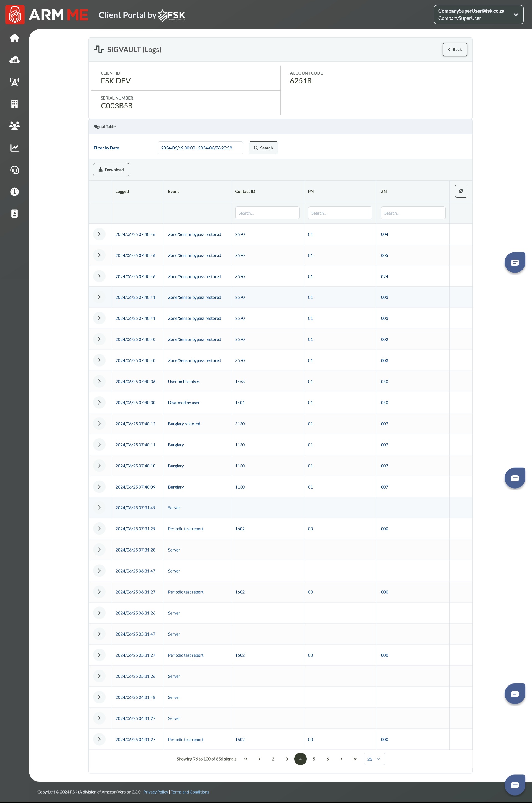
Task: Expand the User on Premises row
Action: (x=99, y=381)
